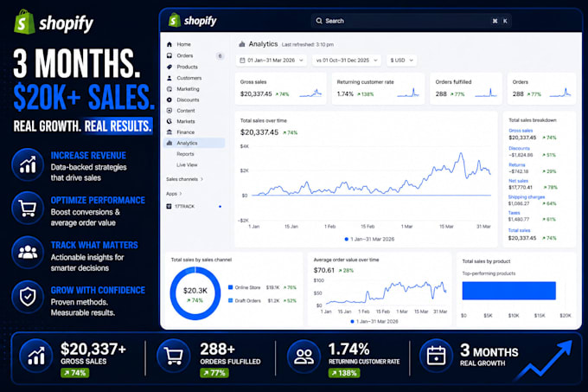This screenshot has height=392, width=588.
Task: Click the Taxes link in sales breakdown
Action: (514, 213)
